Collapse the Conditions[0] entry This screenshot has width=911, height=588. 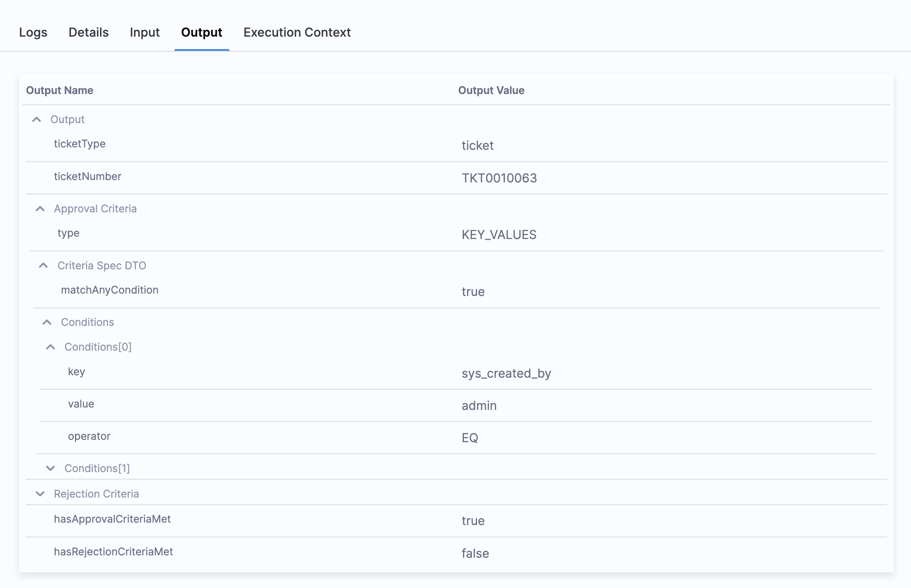[51, 347]
